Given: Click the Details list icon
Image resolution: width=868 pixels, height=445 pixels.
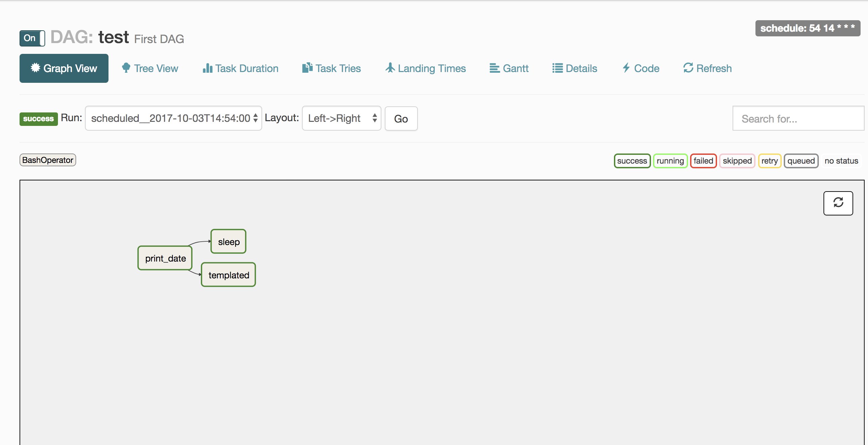Looking at the screenshot, I should (x=557, y=68).
